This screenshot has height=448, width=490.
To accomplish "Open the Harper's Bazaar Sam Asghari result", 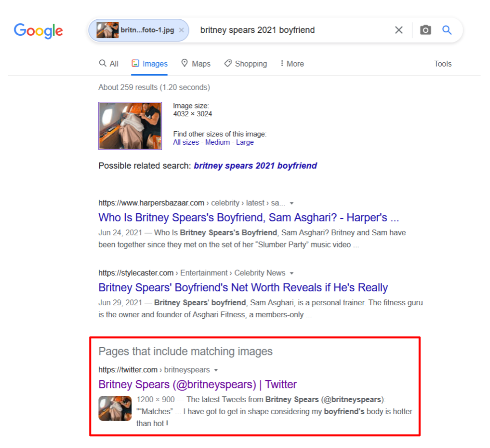I will pyautogui.click(x=248, y=217).
